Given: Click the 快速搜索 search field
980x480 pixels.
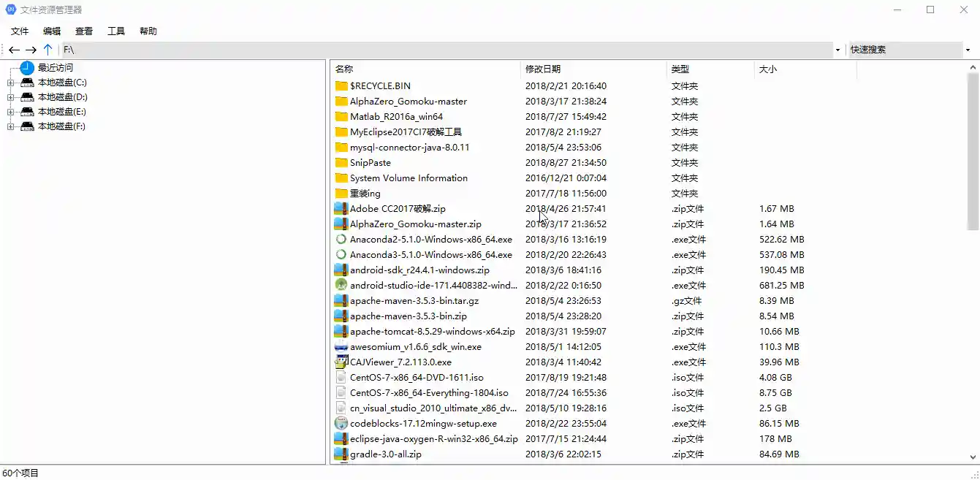Looking at the screenshot, I should (x=905, y=50).
